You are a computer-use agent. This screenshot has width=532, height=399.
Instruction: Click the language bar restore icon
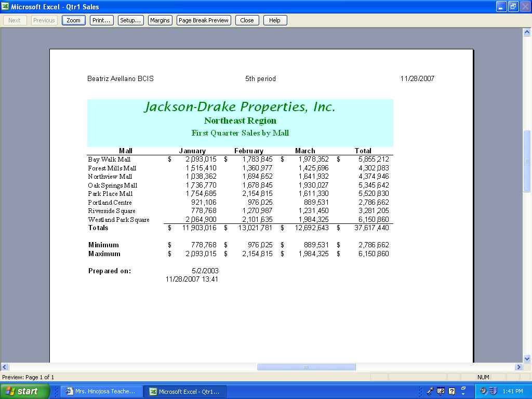pos(463,388)
